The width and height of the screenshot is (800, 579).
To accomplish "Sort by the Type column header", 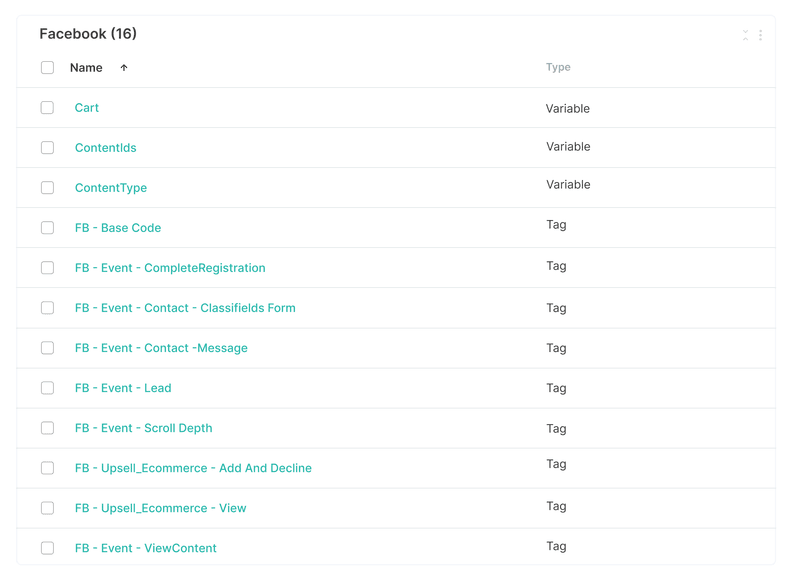I will pos(558,67).
